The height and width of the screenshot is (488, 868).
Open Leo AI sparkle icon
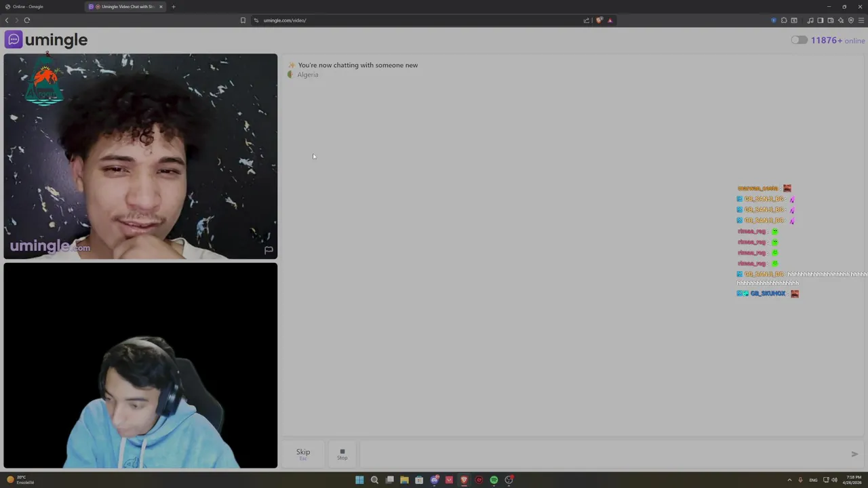coord(841,20)
